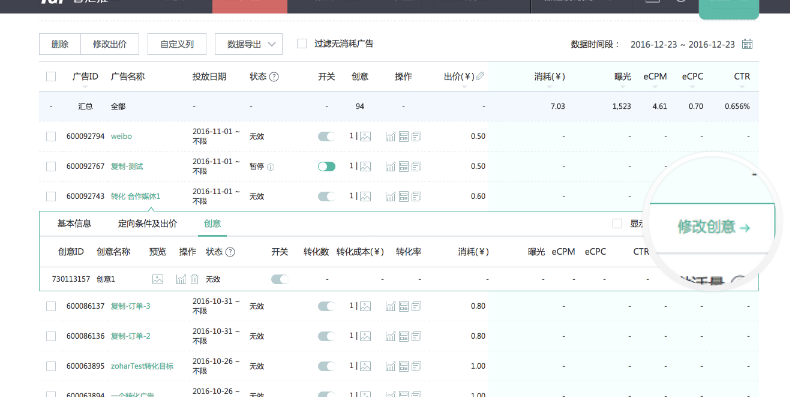Screen dimensions: 790x397
Task: Click the date range 2016-12-23 ~ 2016-12-23
Action: pyautogui.click(x=683, y=44)
